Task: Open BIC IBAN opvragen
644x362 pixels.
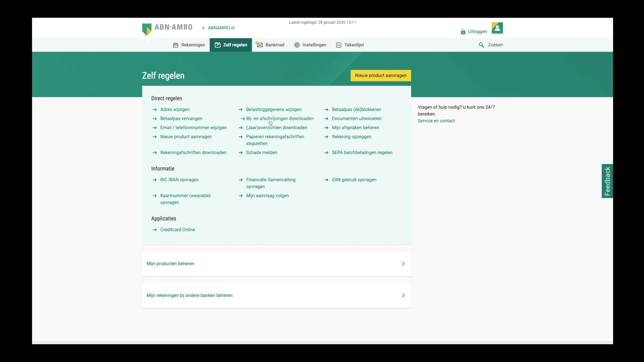Action: (x=179, y=180)
